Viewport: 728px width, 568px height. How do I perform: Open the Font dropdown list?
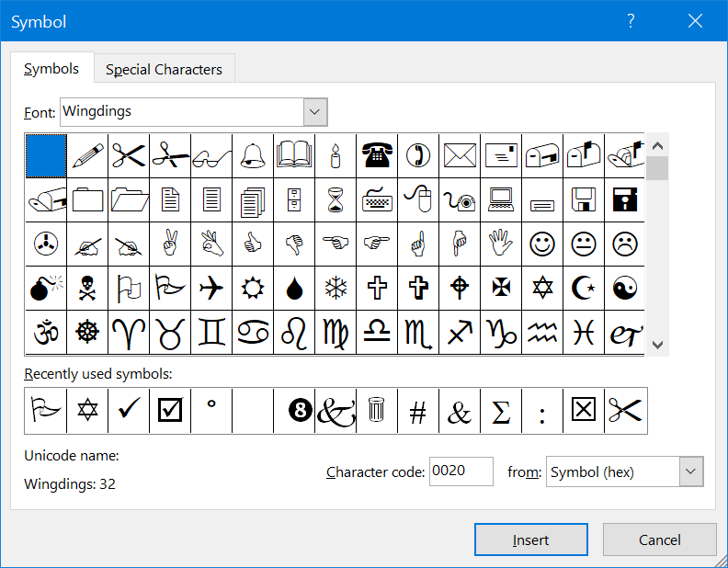coord(315,112)
